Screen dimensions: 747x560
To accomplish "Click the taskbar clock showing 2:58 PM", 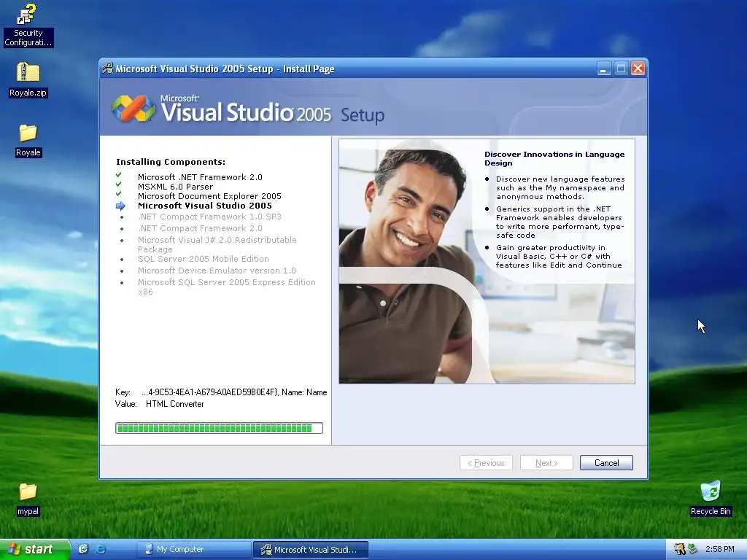I will click(x=719, y=549).
